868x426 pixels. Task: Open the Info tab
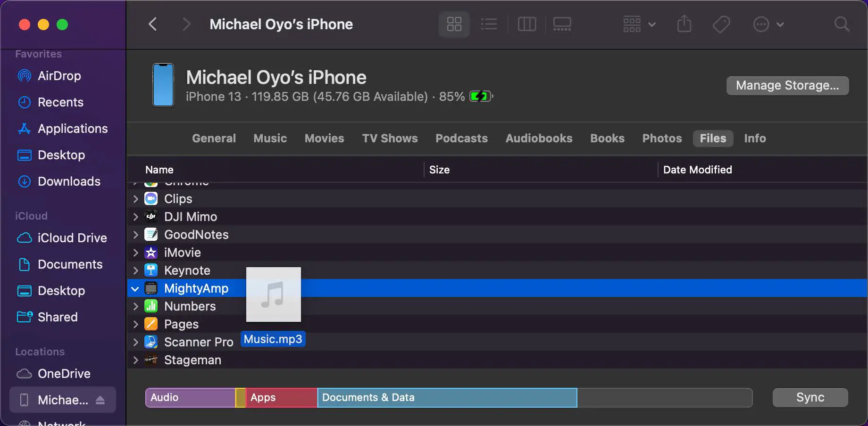(x=754, y=138)
